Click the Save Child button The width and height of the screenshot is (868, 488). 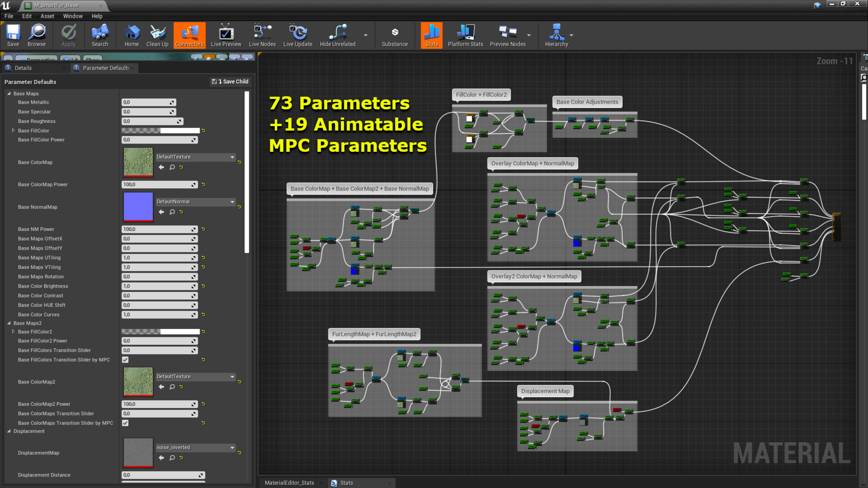coord(231,82)
